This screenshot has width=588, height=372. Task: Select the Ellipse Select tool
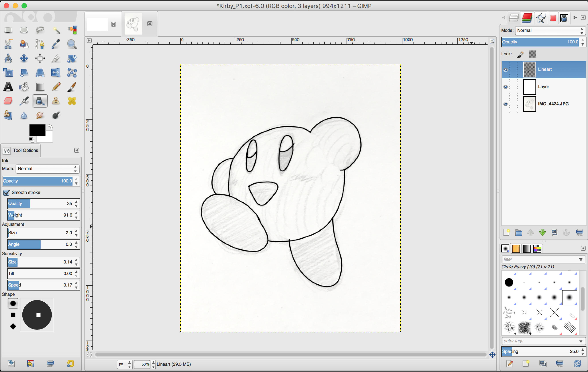coord(24,30)
